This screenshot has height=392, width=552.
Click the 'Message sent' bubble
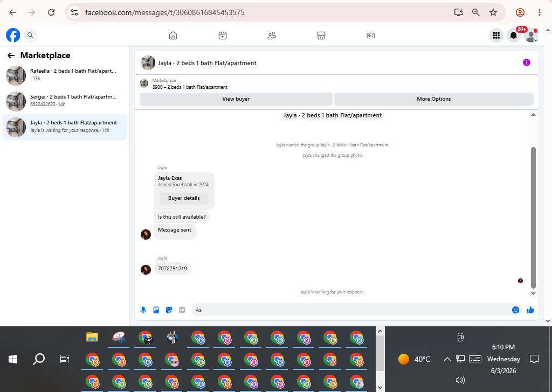175,232
